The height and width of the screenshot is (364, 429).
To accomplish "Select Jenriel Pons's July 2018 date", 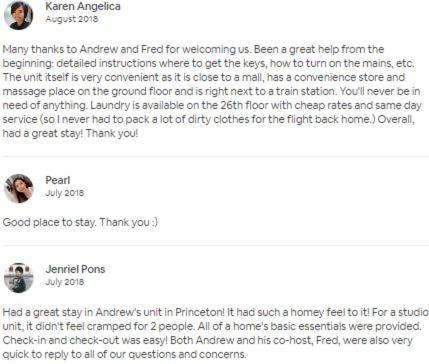I will [65, 282].
